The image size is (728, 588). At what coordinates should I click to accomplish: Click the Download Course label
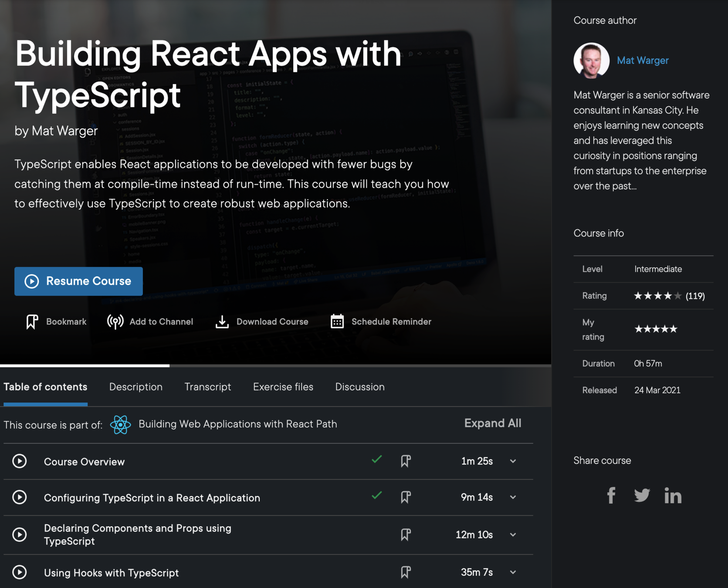coord(272,322)
